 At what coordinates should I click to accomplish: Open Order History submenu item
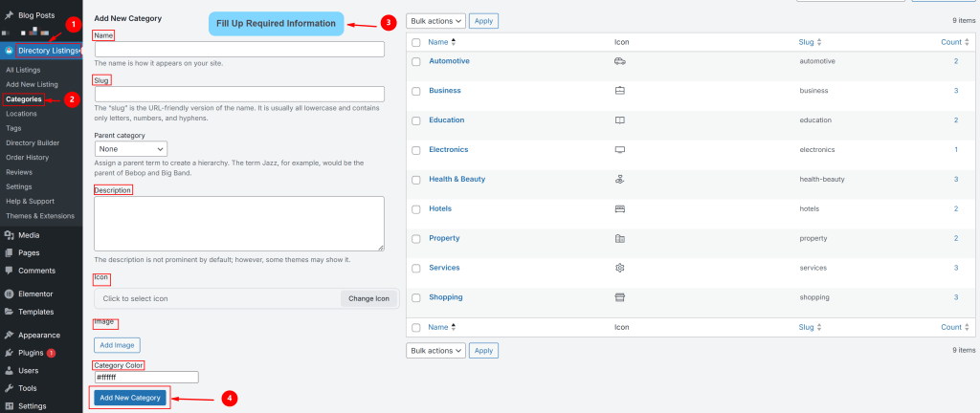[x=28, y=157]
